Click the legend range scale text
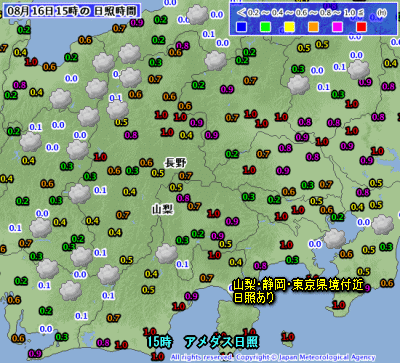 click(x=301, y=13)
